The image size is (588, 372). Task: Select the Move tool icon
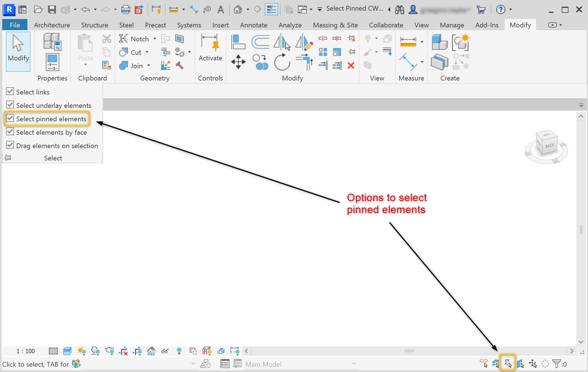tap(238, 62)
